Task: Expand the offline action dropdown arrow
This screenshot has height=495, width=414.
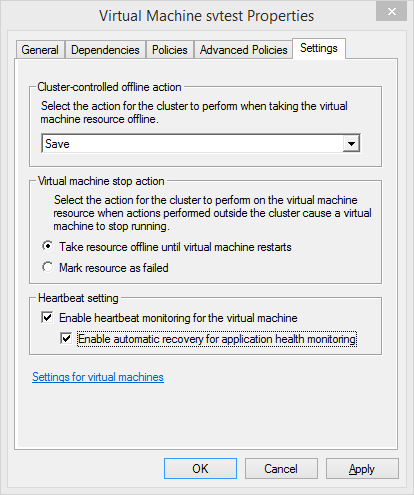Action: (351, 144)
